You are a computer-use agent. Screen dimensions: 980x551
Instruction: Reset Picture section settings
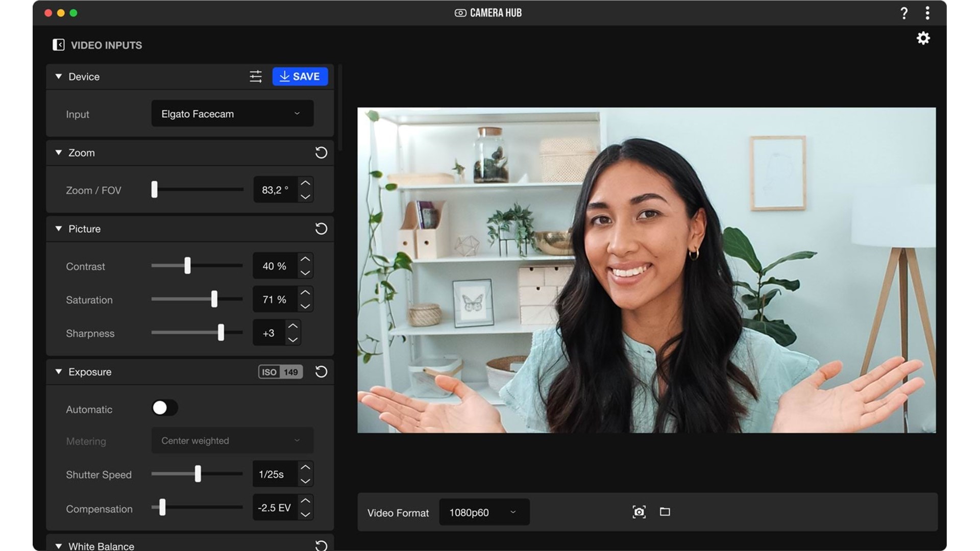[x=321, y=229]
